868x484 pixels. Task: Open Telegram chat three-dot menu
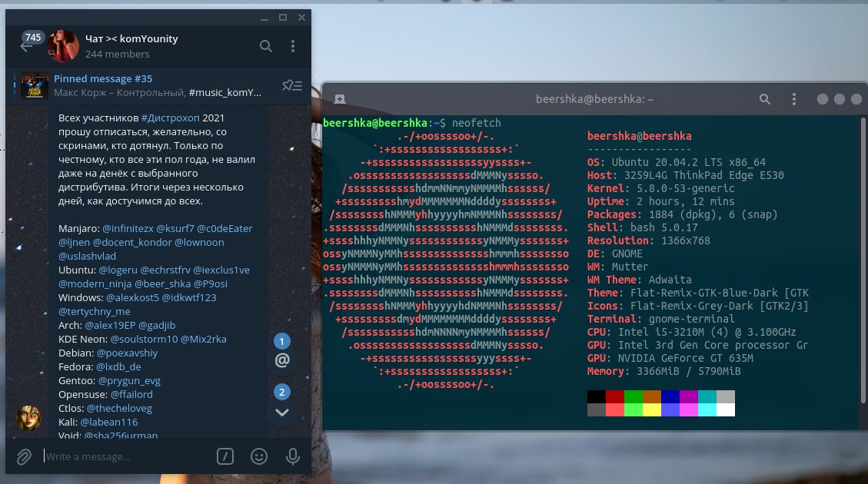point(293,46)
